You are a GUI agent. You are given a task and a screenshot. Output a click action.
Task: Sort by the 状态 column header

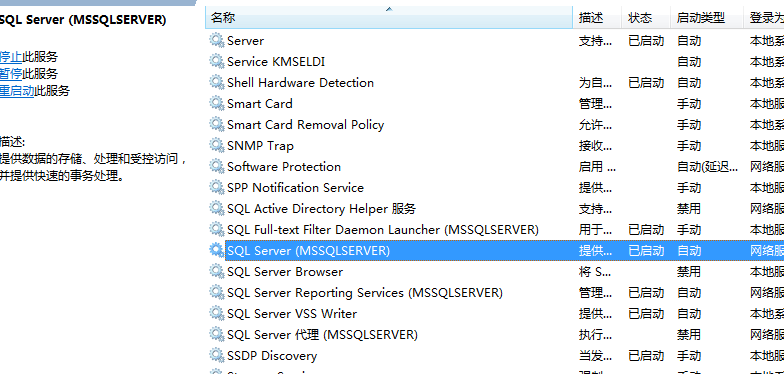coord(646,18)
